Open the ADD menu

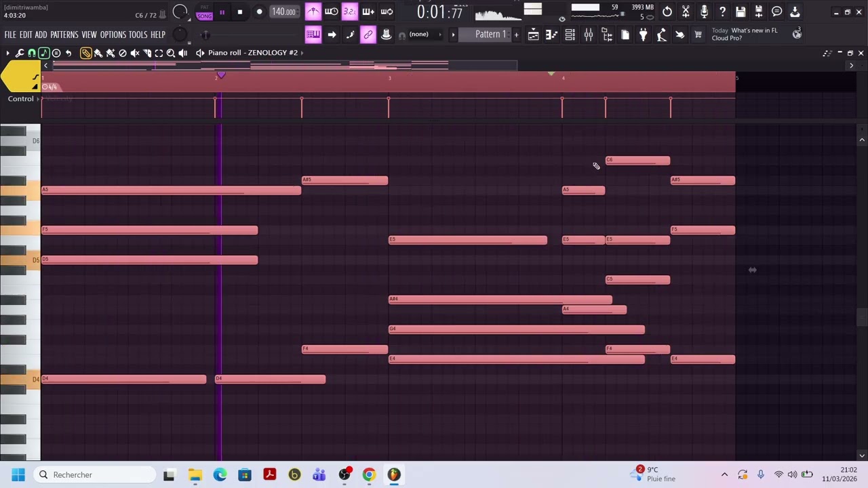tap(41, 35)
